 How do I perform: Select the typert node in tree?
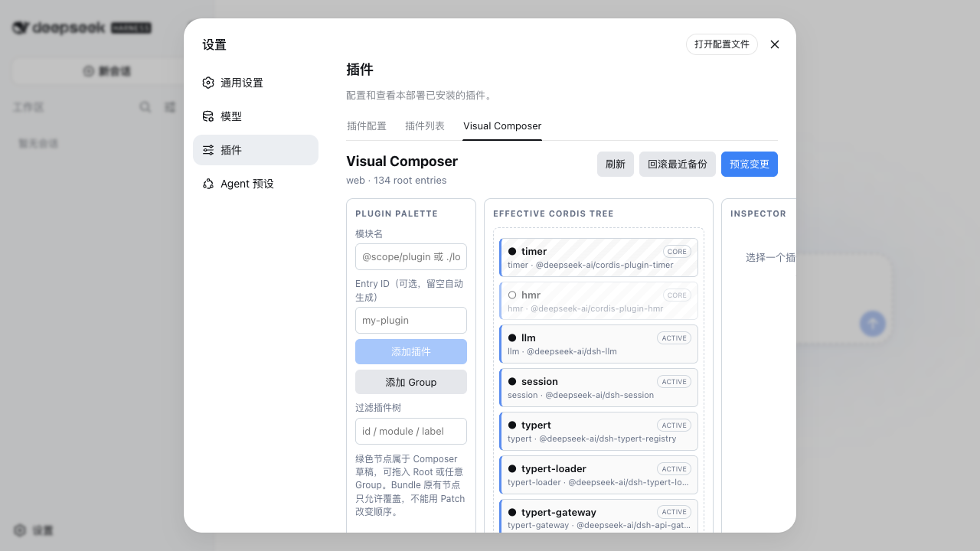tap(599, 432)
